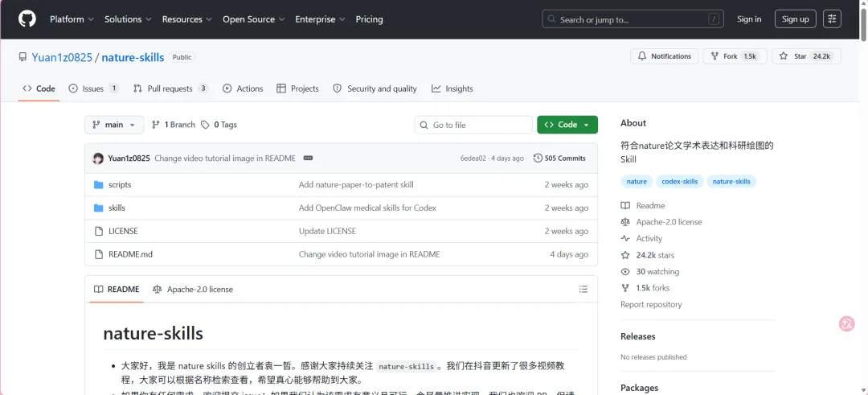Open Yuan1z0825 avatar in commit row
868x395 pixels.
(x=98, y=158)
